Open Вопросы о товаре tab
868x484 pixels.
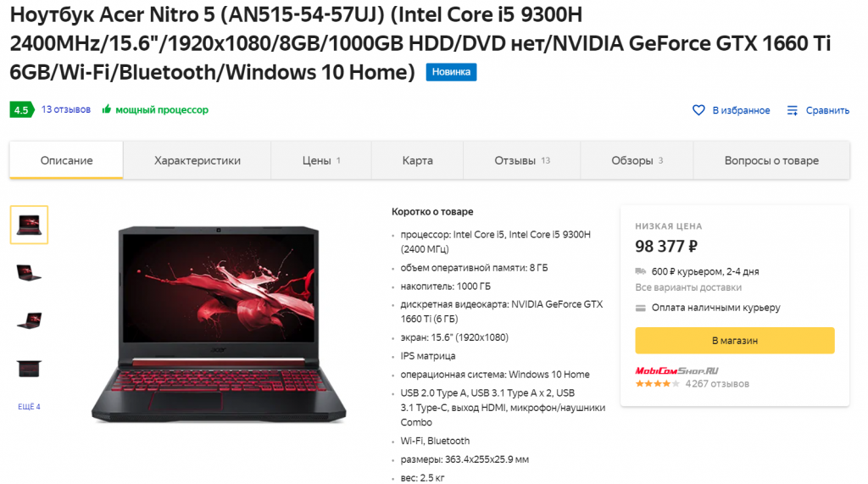pyautogui.click(x=771, y=160)
